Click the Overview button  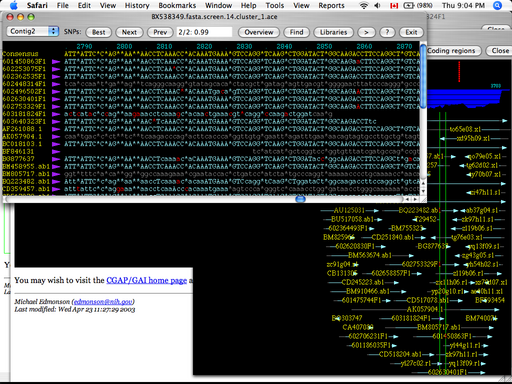259,32
